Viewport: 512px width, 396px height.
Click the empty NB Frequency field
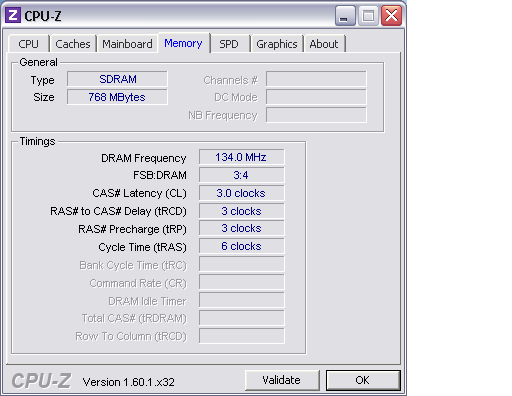coord(316,115)
